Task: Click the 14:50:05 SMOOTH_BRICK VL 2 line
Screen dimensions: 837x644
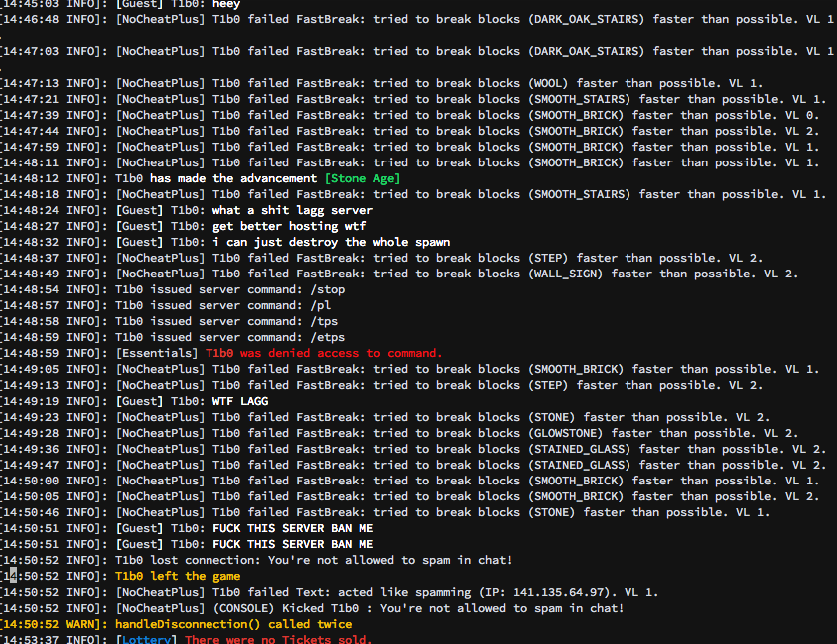Action: point(410,496)
